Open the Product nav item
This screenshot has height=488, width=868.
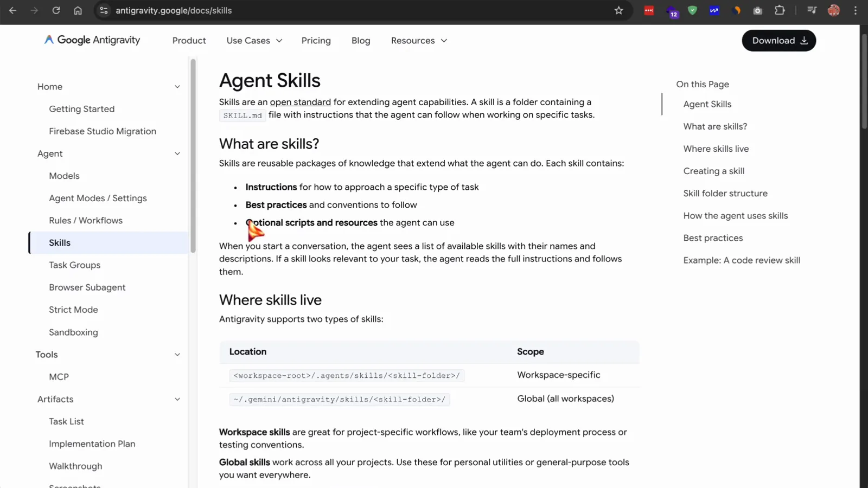tap(189, 41)
